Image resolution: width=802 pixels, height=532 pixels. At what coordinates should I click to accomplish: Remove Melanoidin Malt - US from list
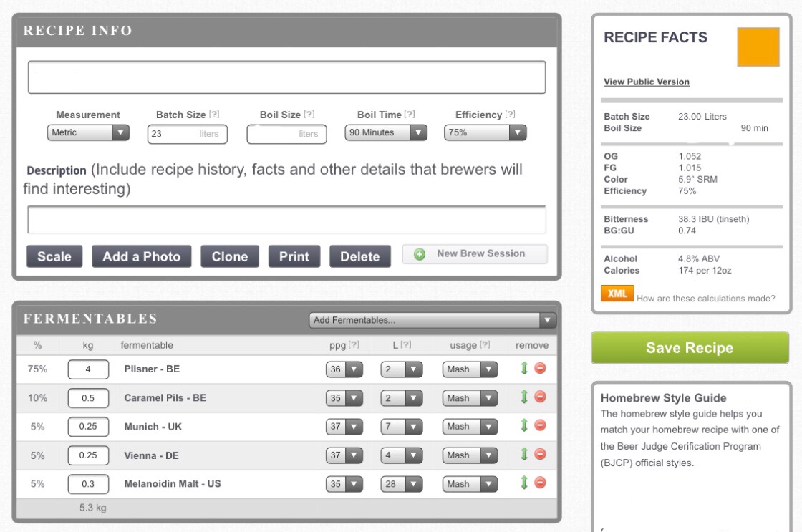(540, 483)
